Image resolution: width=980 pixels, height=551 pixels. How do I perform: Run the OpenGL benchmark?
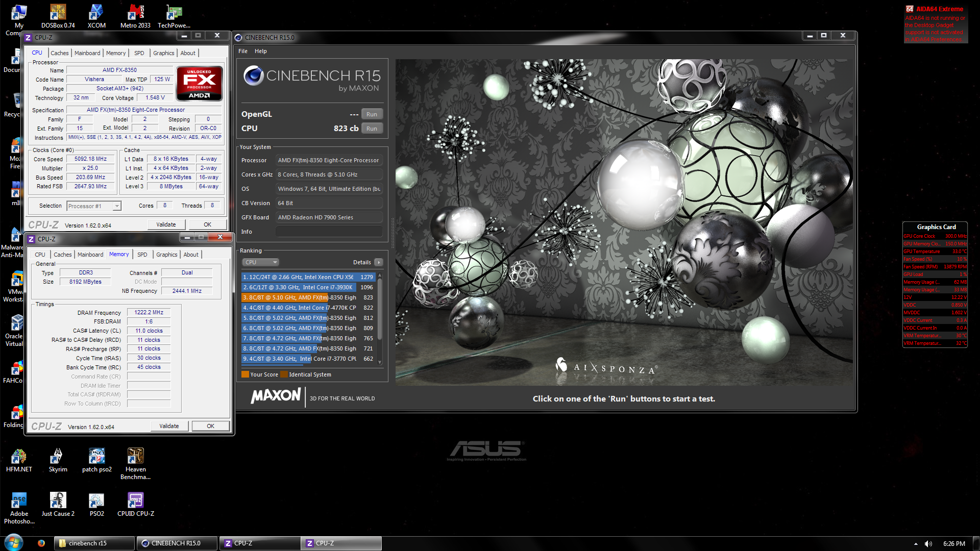click(x=372, y=114)
